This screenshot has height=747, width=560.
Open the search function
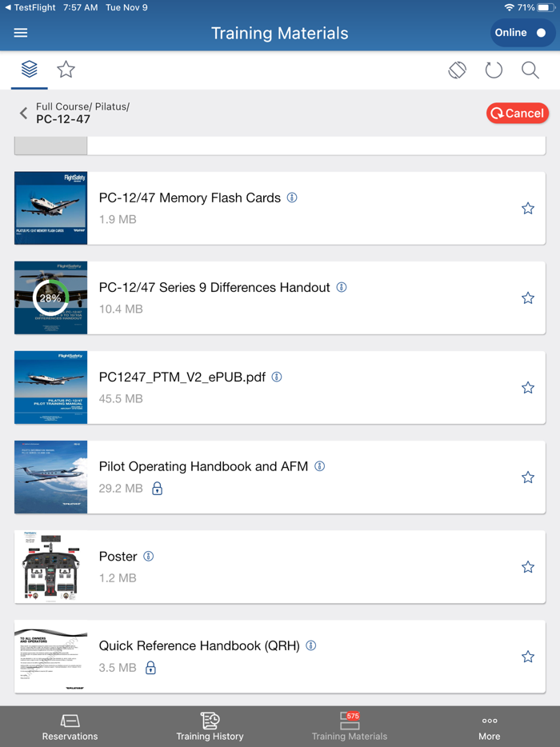[x=530, y=70]
